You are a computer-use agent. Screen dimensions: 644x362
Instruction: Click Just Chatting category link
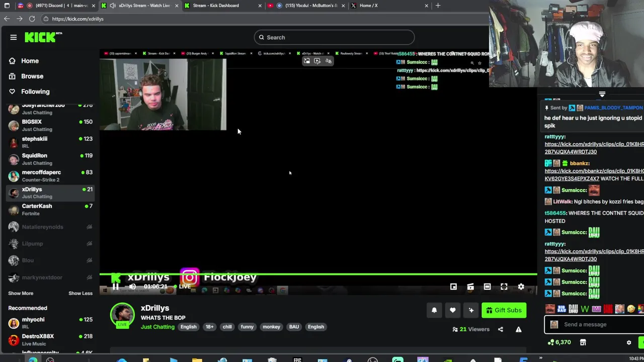click(157, 327)
